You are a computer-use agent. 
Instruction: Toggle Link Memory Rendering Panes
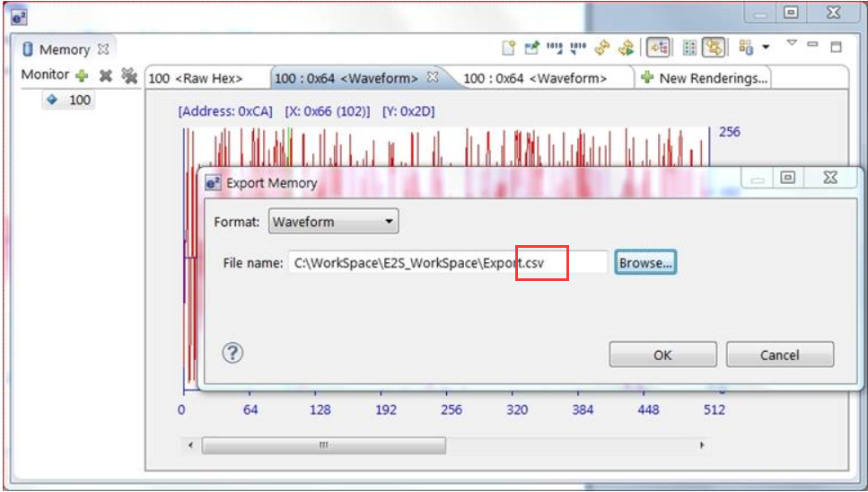pos(714,48)
